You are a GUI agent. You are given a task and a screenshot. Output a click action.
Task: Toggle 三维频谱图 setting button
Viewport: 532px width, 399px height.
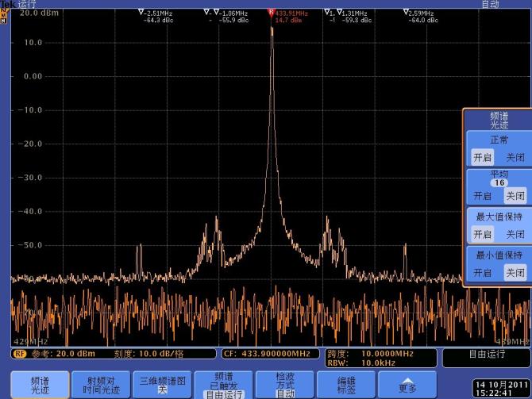pyautogui.click(x=162, y=385)
